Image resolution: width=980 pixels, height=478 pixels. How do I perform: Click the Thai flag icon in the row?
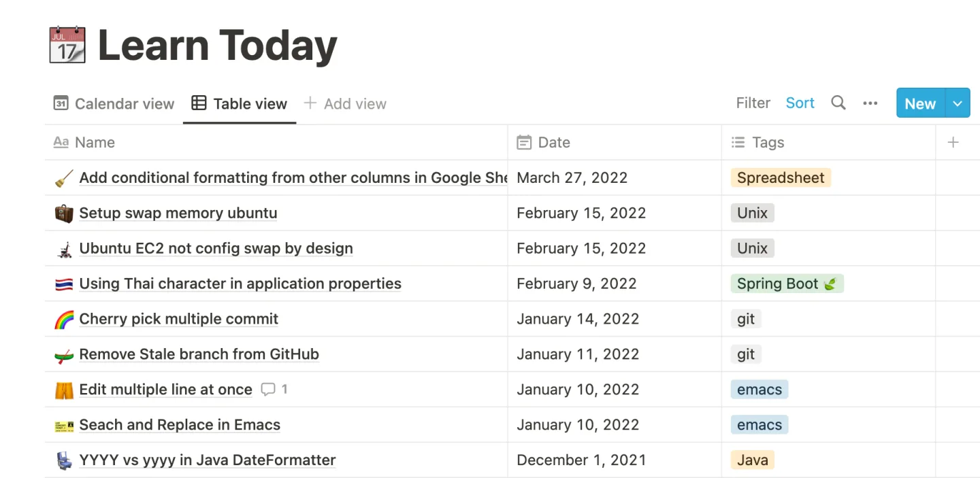click(63, 284)
